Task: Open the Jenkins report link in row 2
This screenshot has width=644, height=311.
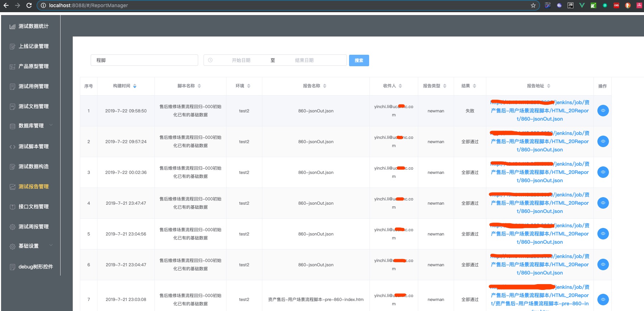Action: coord(540,141)
